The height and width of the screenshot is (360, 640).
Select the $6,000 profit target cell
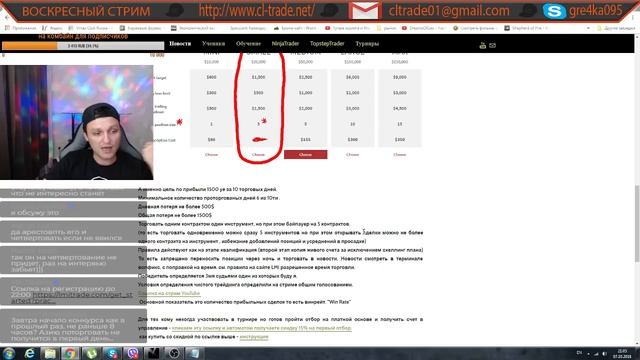coord(353,77)
